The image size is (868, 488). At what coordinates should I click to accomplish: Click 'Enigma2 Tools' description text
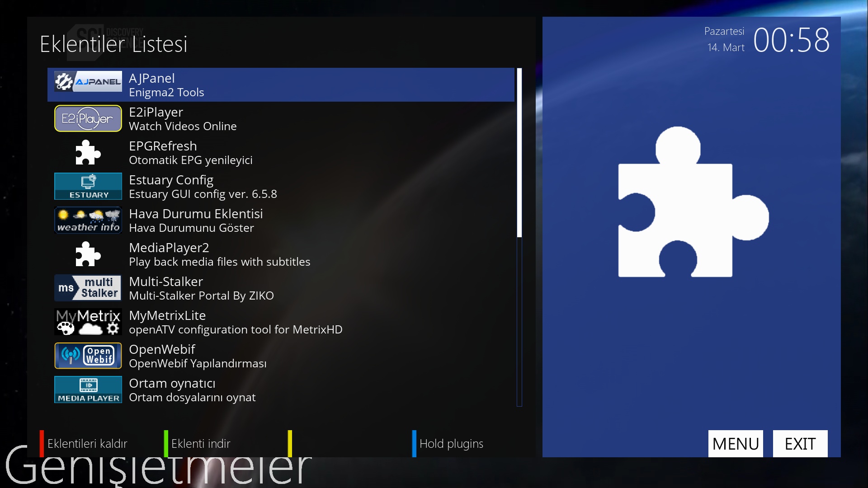[166, 92]
